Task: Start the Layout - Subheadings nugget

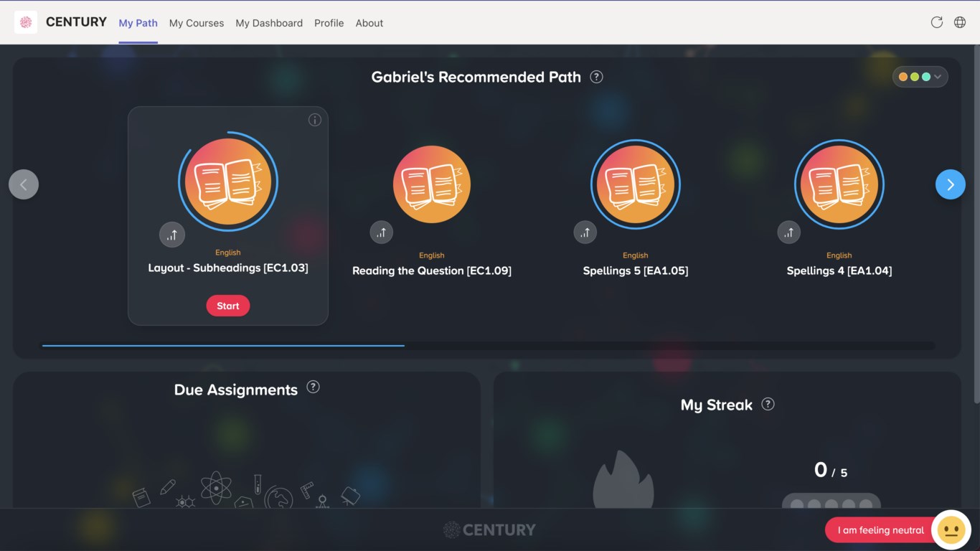Action: (228, 306)
